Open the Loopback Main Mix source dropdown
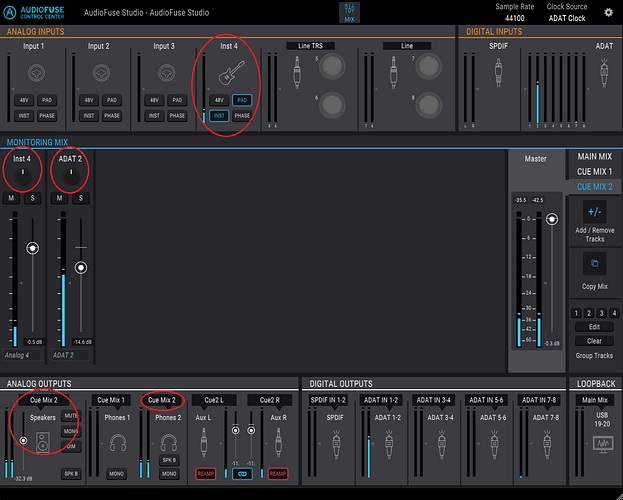 click(x=595, y=400)
